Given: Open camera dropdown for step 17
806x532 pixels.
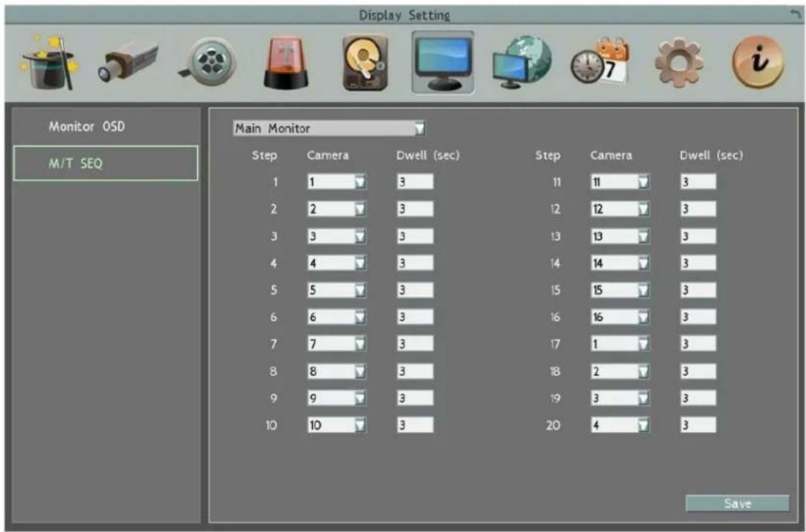Looking at the screenshot, I should point(620,344).
